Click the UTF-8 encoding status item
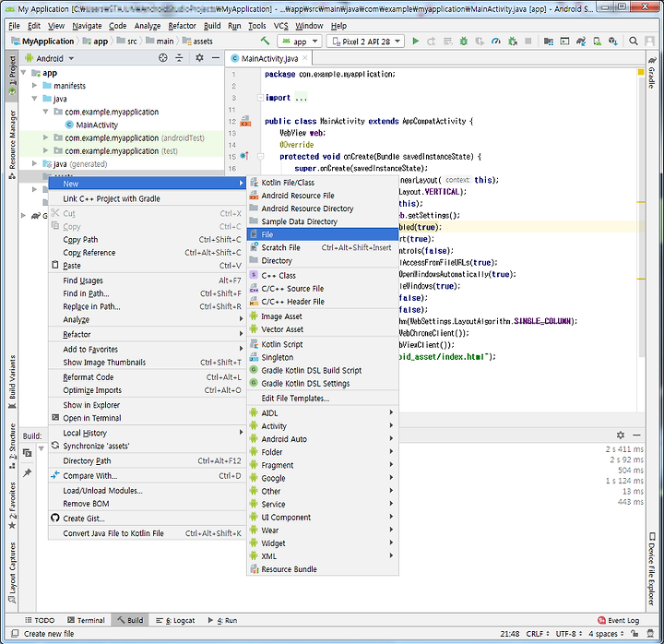Image resolution: width=664 pixels, height=644 pixels. pyautogui.click(x=569, y=634)
